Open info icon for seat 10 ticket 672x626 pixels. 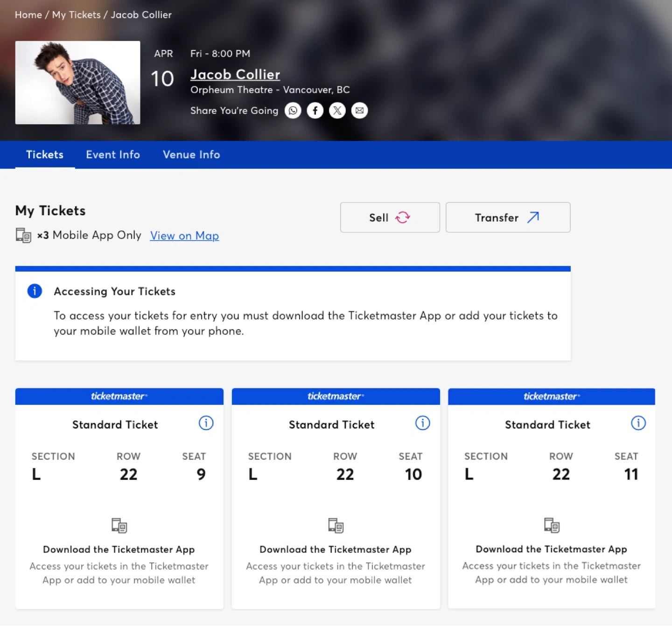(x=422, y=423)
